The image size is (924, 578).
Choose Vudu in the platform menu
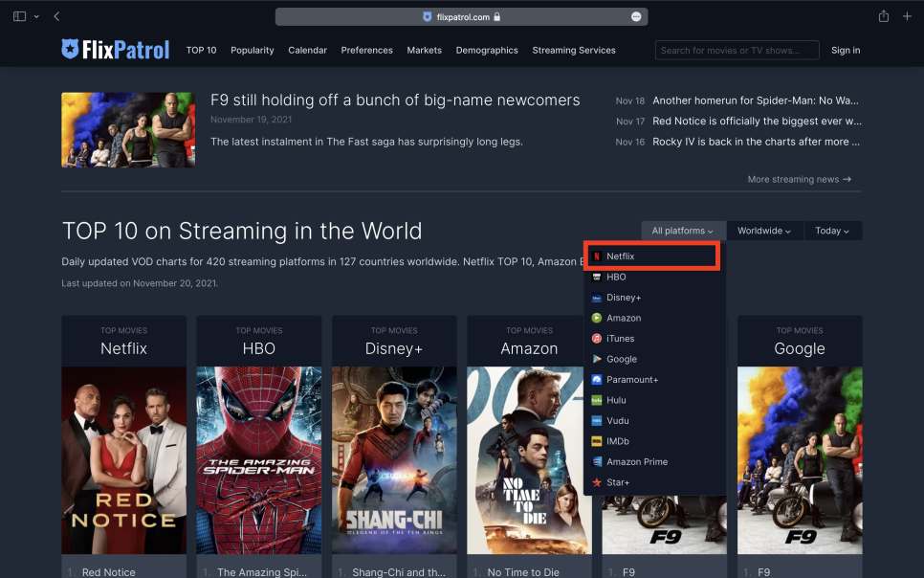pos(654,420)
